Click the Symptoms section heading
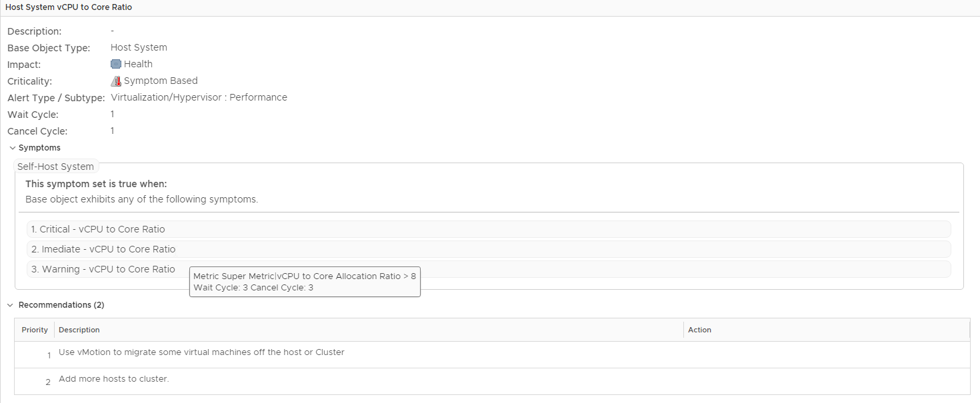The image size is (980, 403). tap(39, 148)
